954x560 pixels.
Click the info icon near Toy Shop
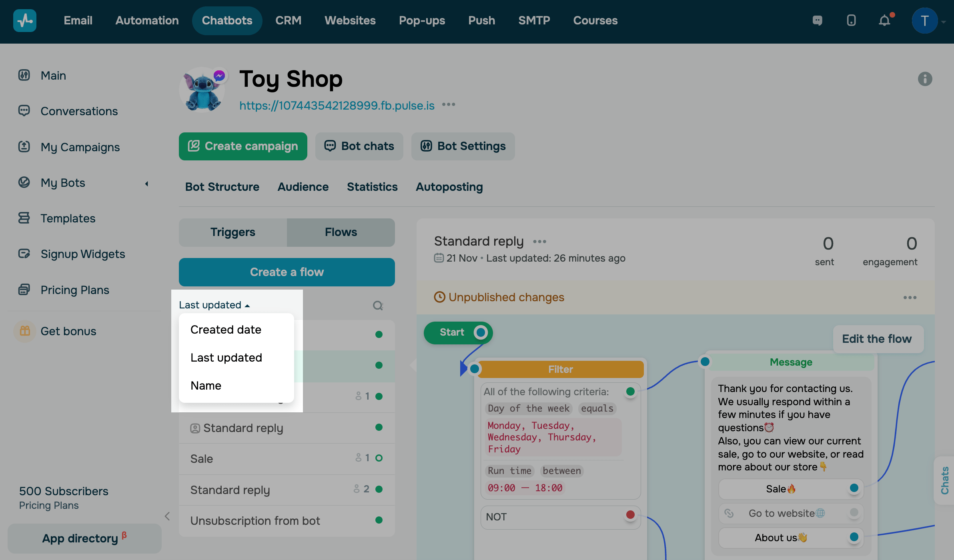tap(925, 79)
